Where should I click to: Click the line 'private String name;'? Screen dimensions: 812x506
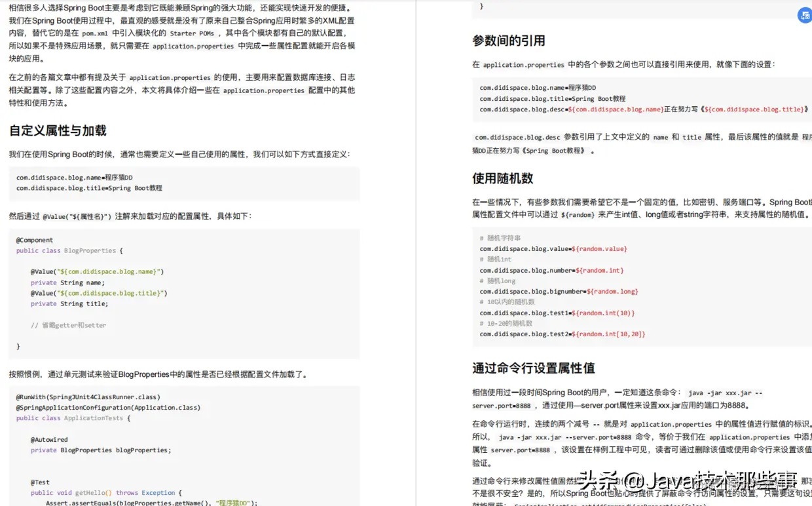click(x=67, y=282)
